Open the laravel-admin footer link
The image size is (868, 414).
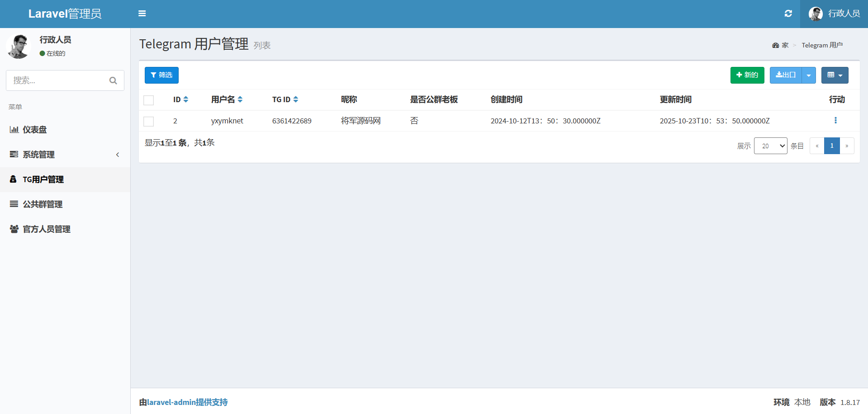tap(171, 402)
